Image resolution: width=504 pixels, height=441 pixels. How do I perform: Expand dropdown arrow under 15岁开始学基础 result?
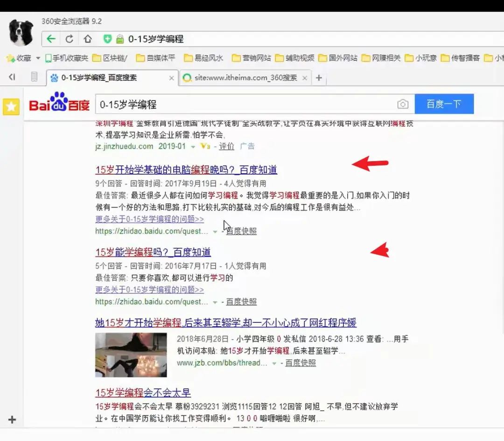[215, 232]
